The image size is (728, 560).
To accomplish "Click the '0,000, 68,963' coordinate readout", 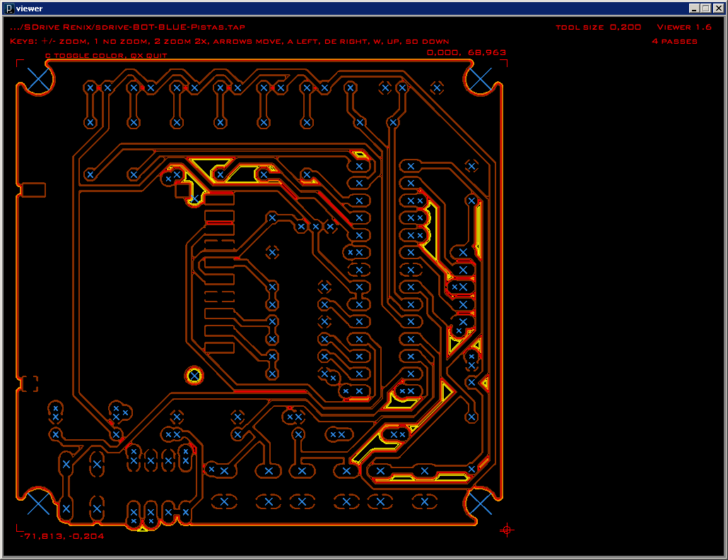I will click(466, 52).
